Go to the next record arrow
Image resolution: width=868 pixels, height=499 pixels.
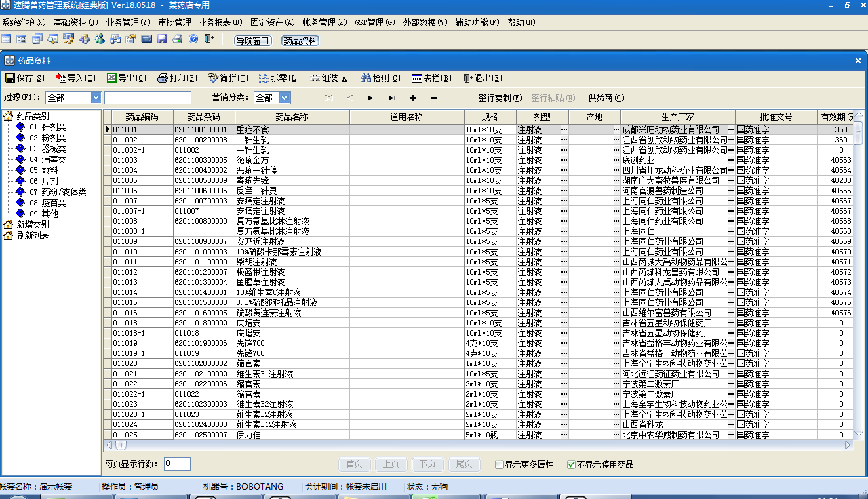click(x=370, y=98)
